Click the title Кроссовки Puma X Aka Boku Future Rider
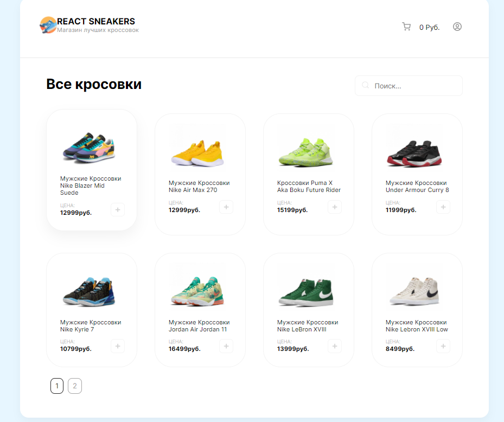The height and width of the screenshot is (422, 504). click(x=309, y=187)
